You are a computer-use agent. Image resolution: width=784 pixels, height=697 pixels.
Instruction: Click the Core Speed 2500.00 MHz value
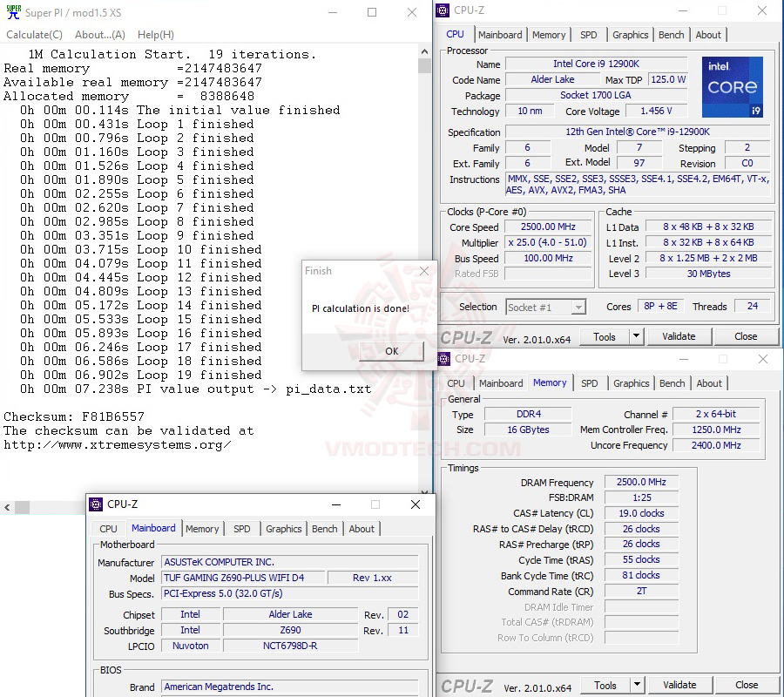548,227
